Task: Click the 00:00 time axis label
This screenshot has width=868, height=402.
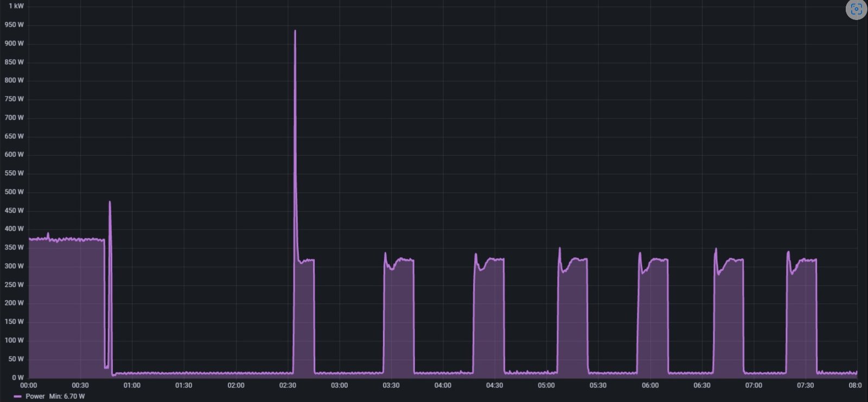Action: pos(29,386)
